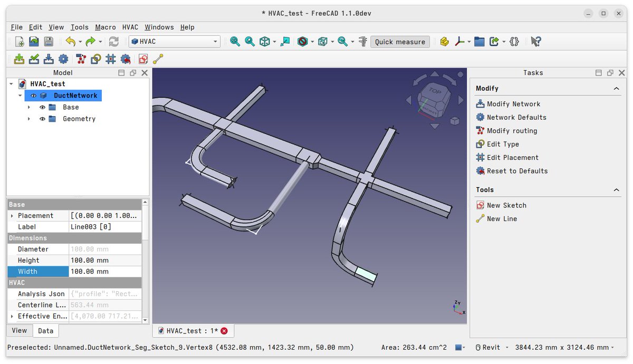Toggle visibility of DuctNetwork

click(x=33, y=95)
